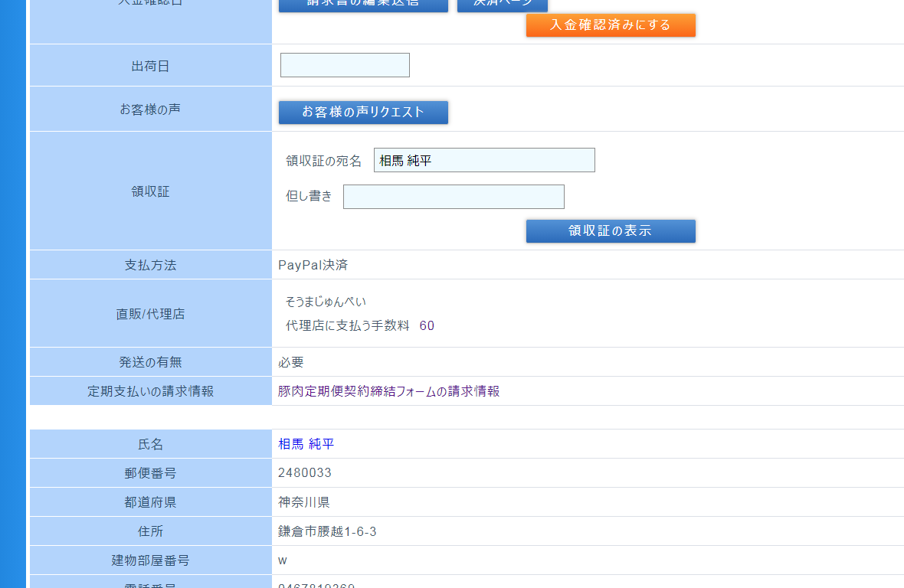
Task: Open the 決済ページ button at top
Action: [x=502, y=5]
